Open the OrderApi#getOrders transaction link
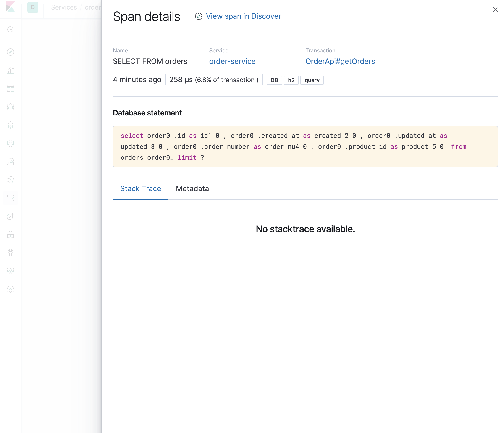This screenshot has width=504, height=433. [340, 61]
